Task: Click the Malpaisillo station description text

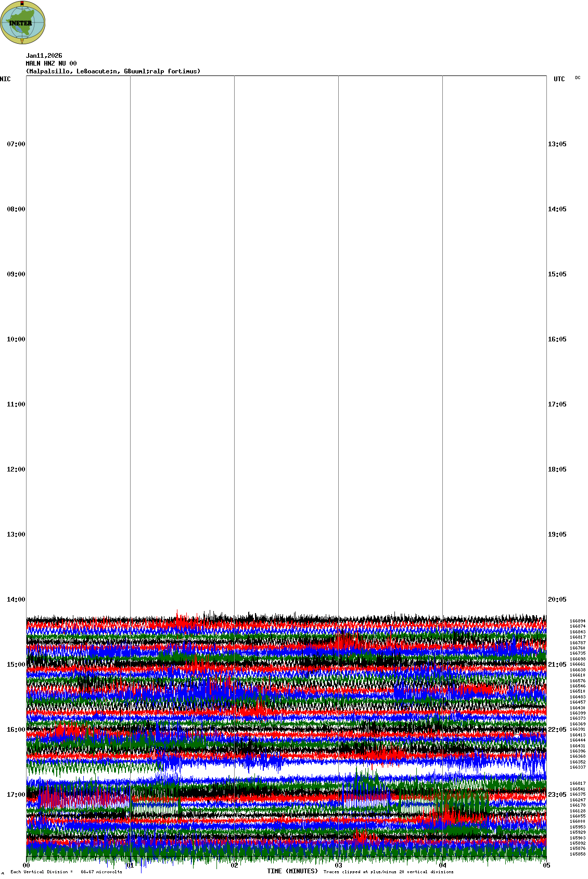Action: point(113,71)
